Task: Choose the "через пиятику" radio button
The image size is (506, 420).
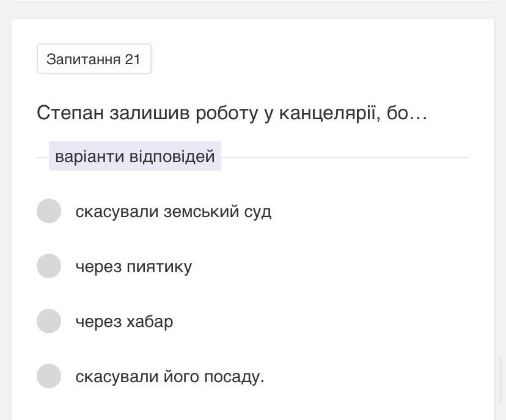Action: (x=49, y=266)
